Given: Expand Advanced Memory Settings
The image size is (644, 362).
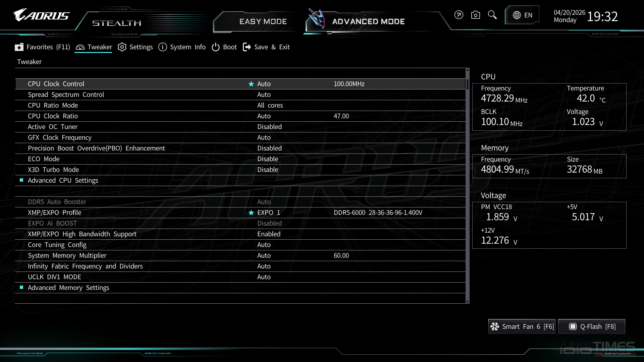Looking at the screenshot, I should pos(68,287).
